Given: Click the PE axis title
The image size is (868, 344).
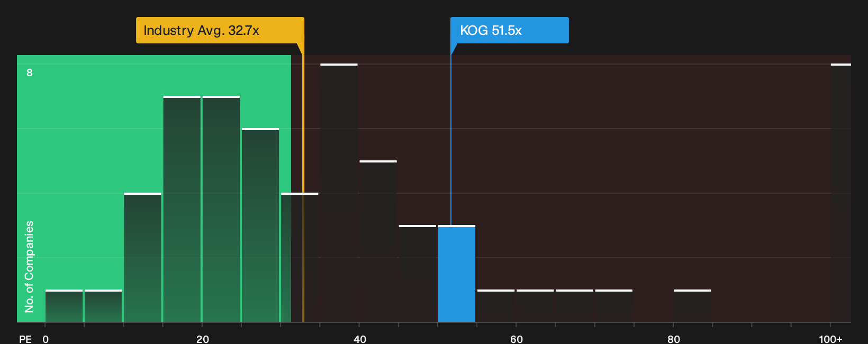Looking at the screenshot, I should pyautogui.click(x=25, y=339).
